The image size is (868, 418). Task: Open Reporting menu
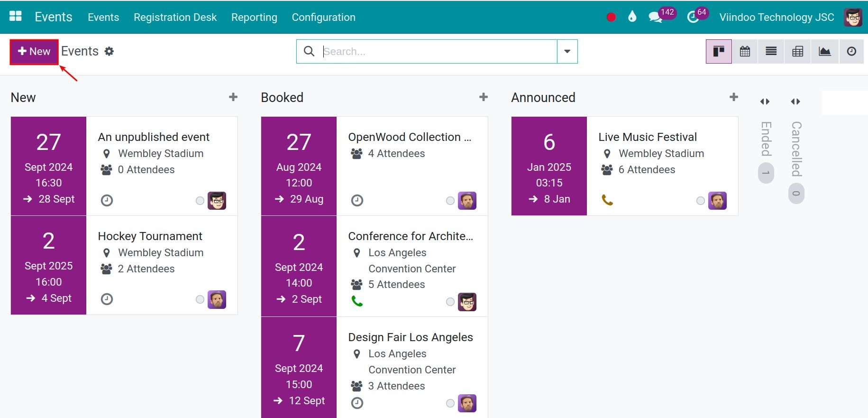tap(254, 17)
